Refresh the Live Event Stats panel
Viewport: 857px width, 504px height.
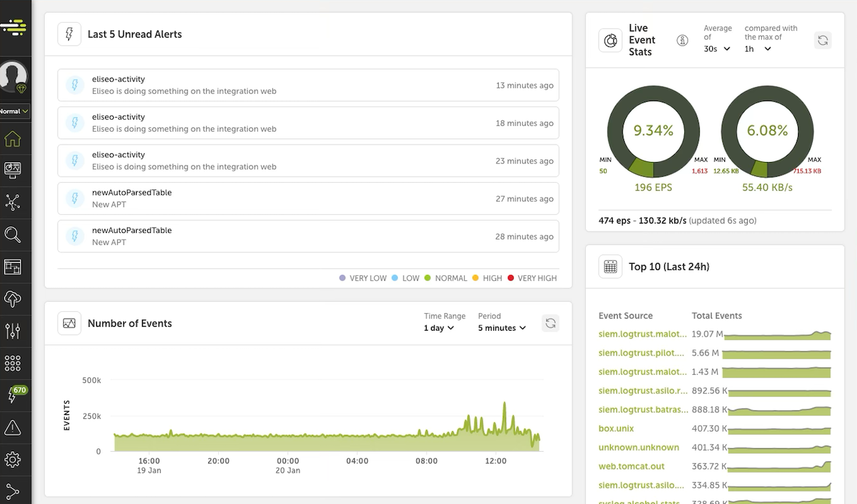point(822,40)
